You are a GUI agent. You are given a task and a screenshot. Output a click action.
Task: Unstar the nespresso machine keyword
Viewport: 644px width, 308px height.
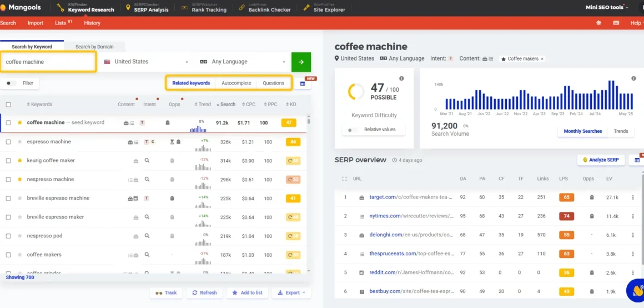pos(19,180)
